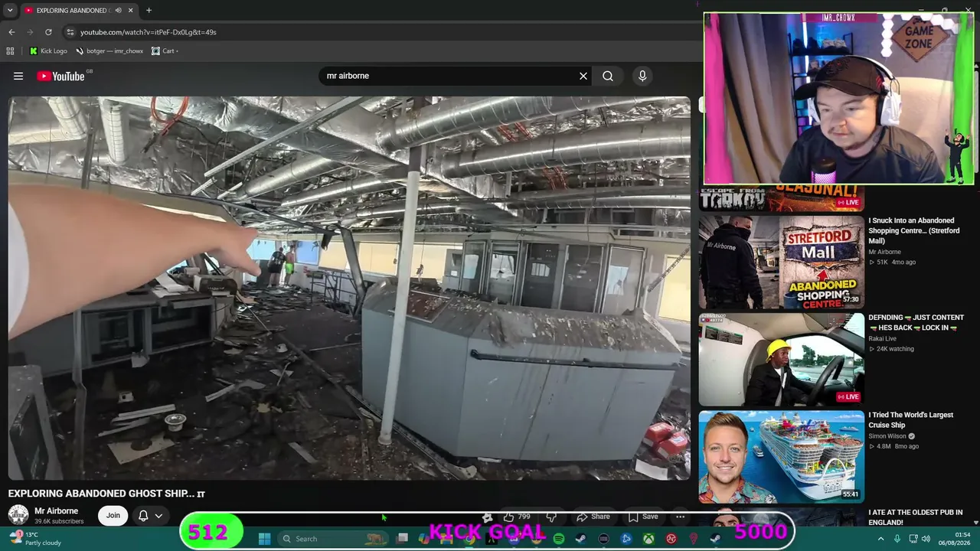
Task: Go back to the previous page
Action: tap(11, 32)
